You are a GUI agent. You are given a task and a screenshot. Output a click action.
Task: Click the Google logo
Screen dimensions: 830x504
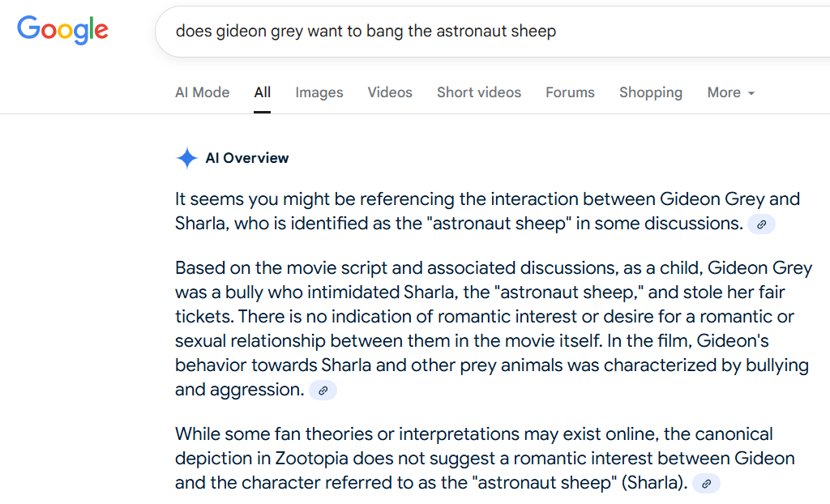coord(62,30)
